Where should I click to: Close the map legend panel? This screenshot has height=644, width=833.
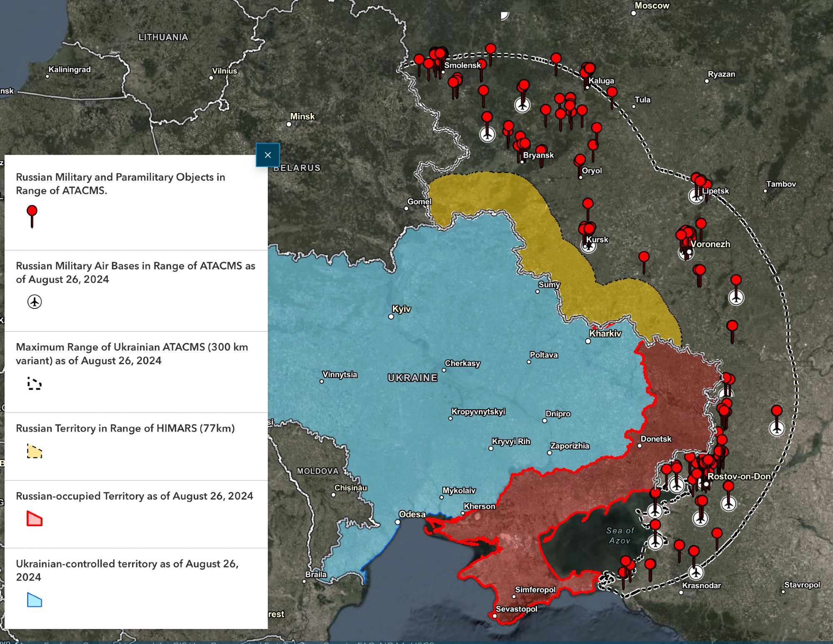click(x=268, y=155)
